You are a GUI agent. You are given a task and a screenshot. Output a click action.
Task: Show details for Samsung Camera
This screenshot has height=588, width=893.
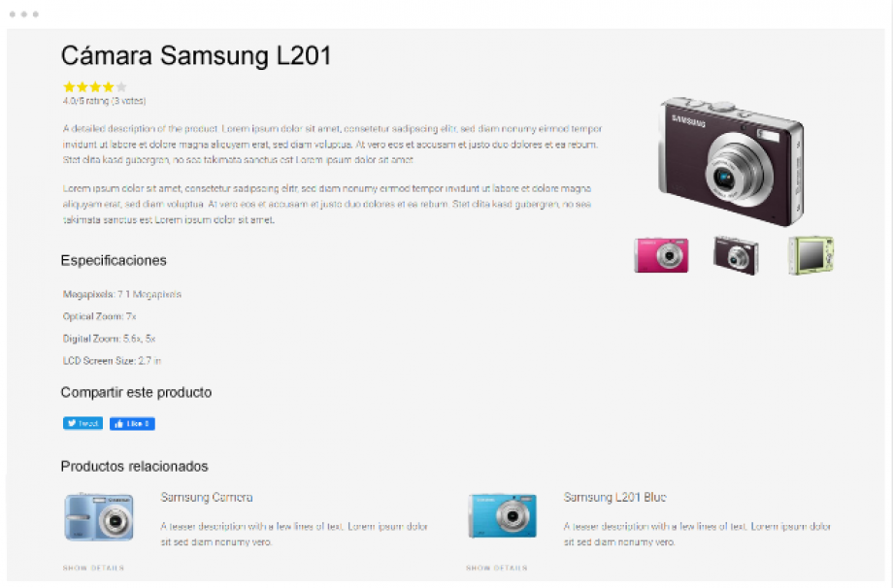point(93,568)
